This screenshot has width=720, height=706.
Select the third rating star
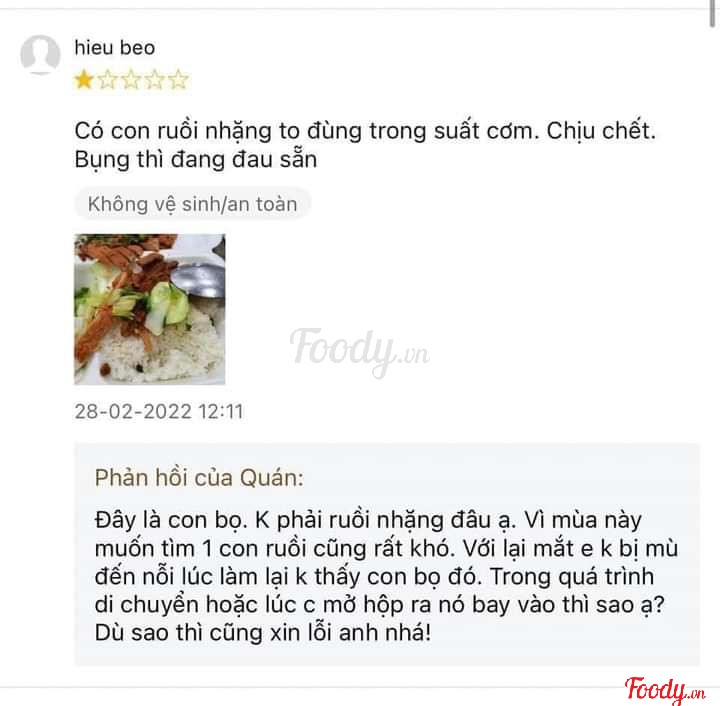click(x=131, y=80)
